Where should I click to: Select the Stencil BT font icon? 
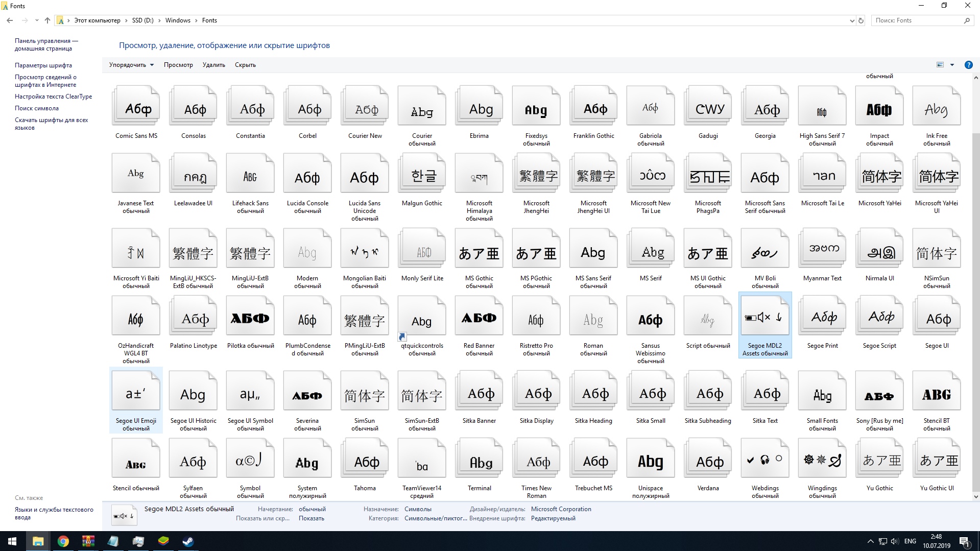pos(937,394)
